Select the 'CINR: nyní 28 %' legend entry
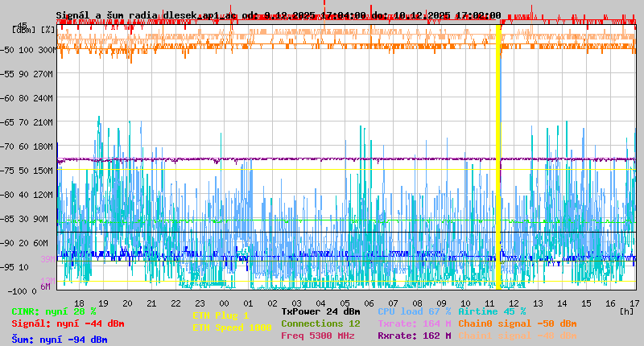 54,311
